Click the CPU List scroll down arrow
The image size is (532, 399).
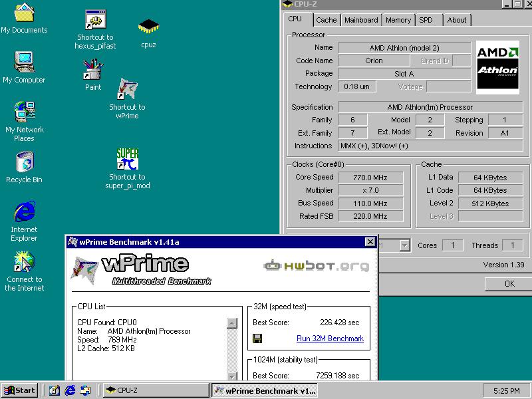231,376
